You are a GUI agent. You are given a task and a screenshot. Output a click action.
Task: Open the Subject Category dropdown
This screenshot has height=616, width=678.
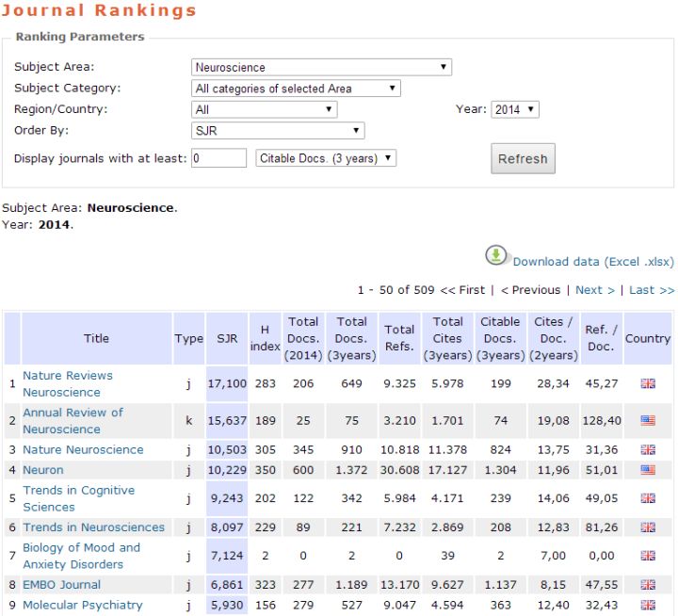(296, 89)
